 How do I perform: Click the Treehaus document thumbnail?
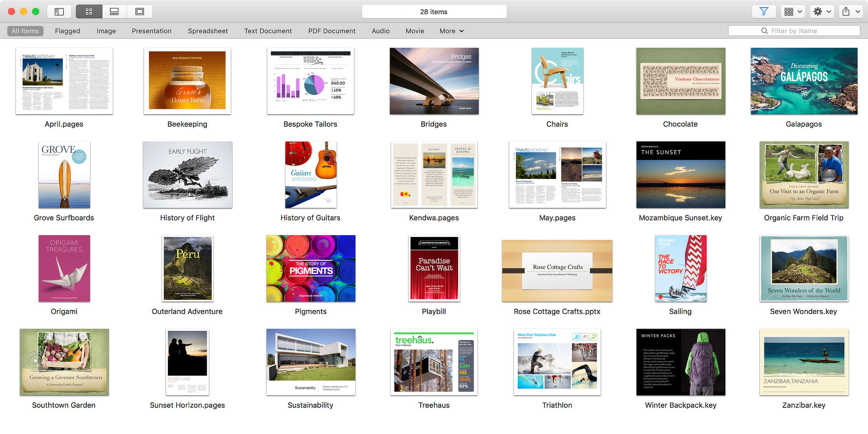[x=434, y=362]
